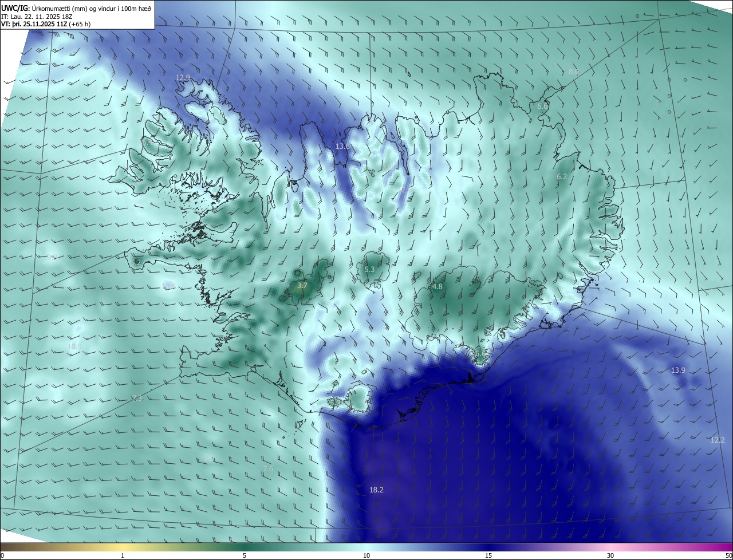Click the 13.6 value on the map
This screenshot has width=733, height=560.
click(342, 147)
